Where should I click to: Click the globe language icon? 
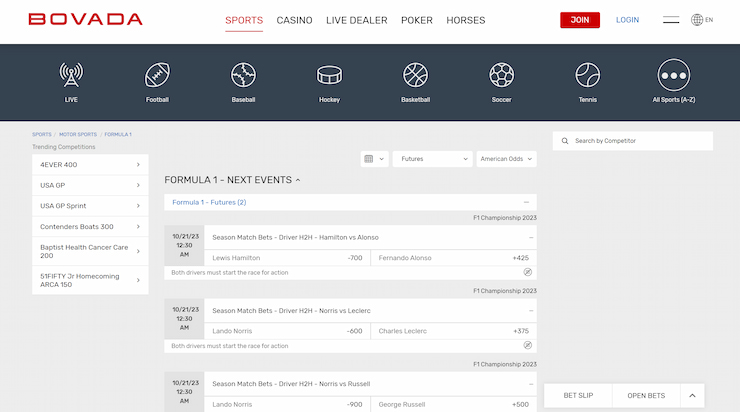pos(697,20)
